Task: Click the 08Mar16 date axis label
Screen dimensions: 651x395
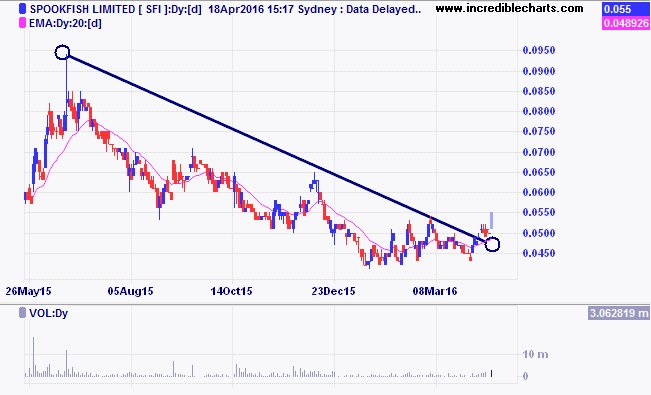Action: pos(435,291)
